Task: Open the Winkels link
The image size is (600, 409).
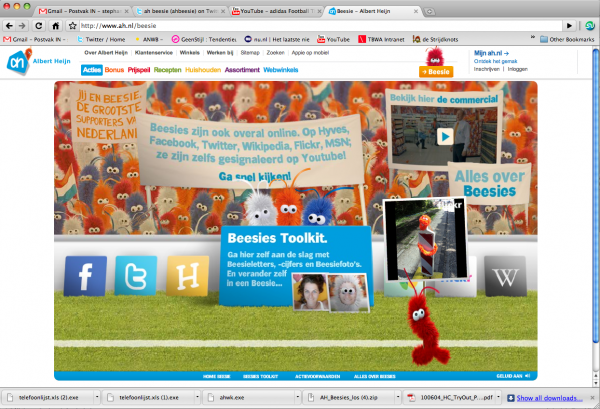Action: point(190,53)
